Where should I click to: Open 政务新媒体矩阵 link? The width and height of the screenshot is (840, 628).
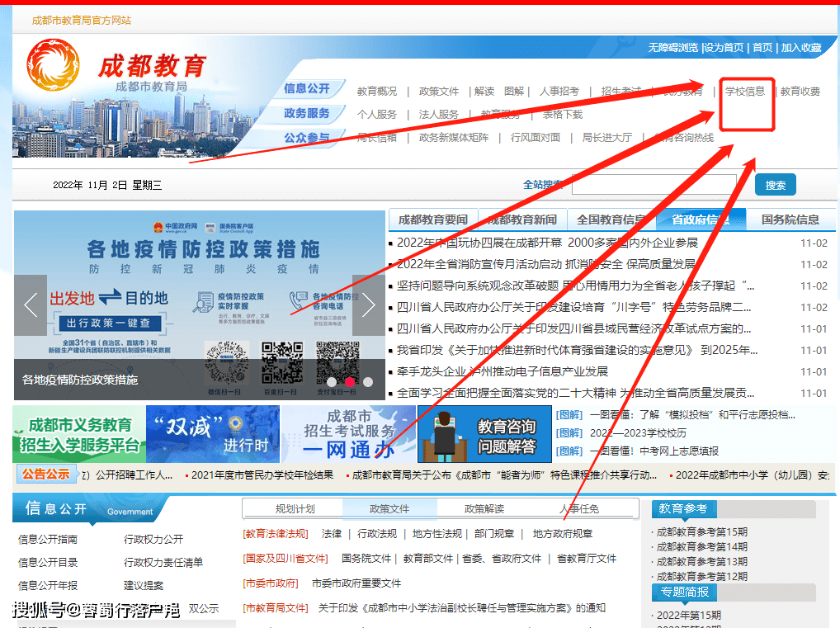[454, 138]
